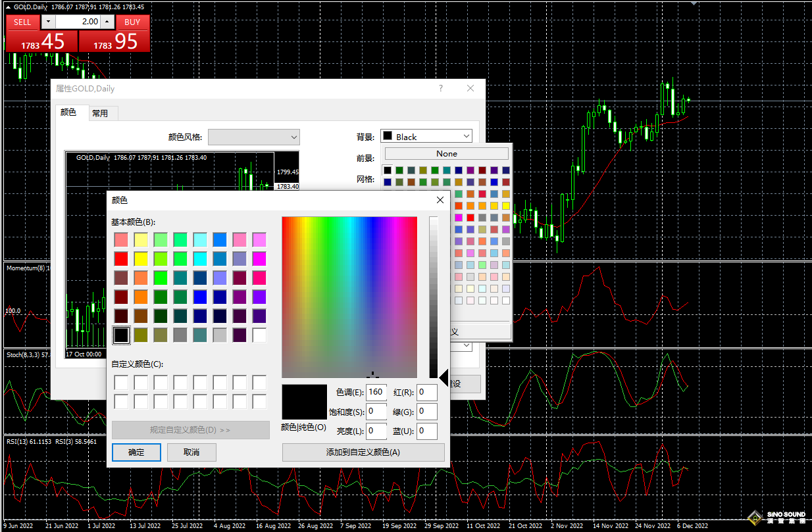
Task: Select the pale yellow basic color swatch
Action: click(141, 239)
